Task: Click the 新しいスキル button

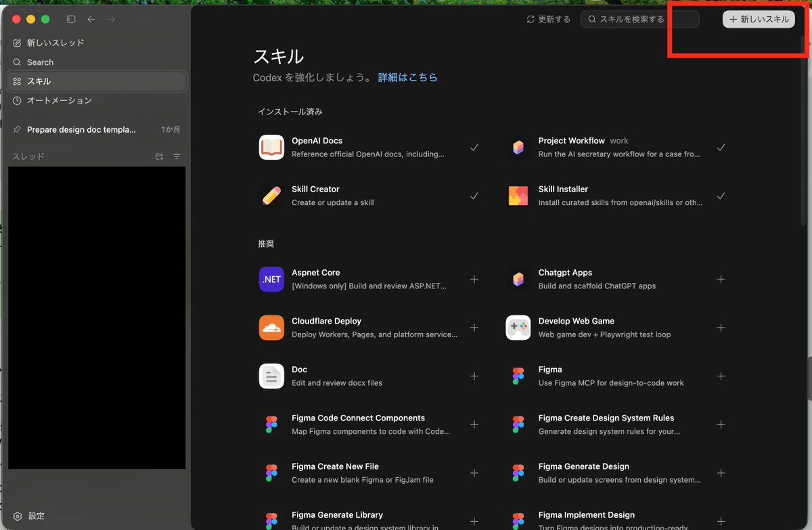Action: pos(759,20)
